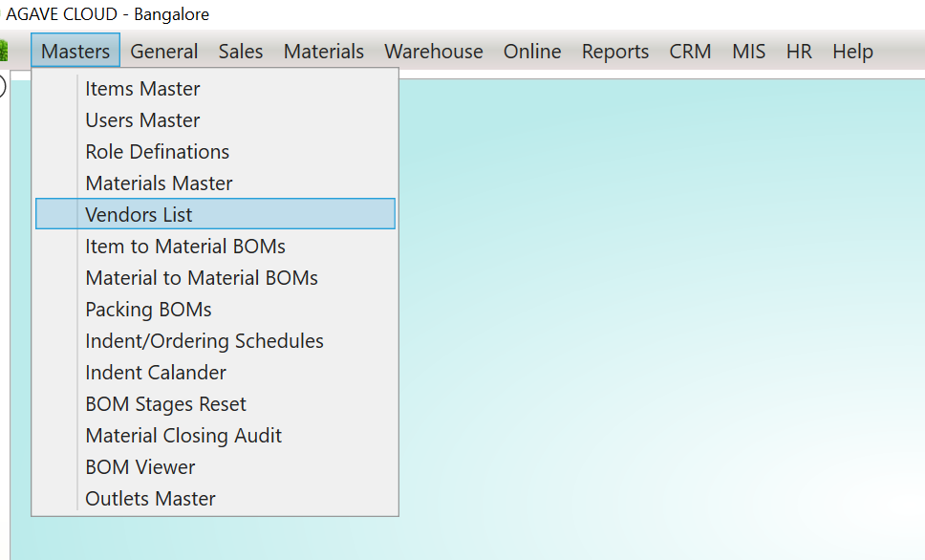Open the Vendors List
Viewport: 925px width, 560px height.
coord(139,215)
